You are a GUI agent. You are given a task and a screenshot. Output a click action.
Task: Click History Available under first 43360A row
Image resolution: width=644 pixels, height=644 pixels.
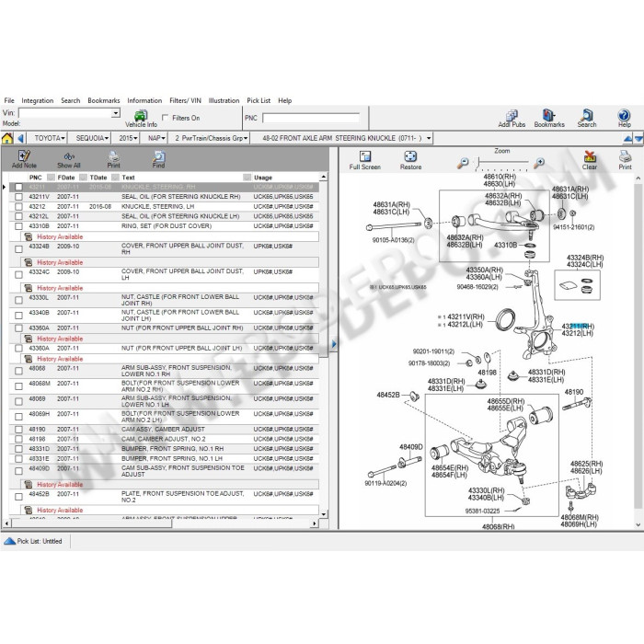60,339
